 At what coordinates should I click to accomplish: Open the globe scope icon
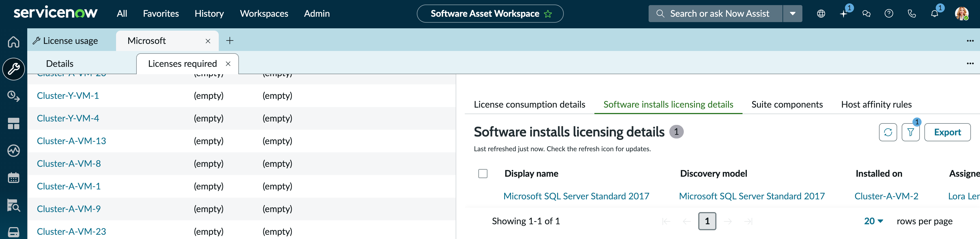[821, 14]
